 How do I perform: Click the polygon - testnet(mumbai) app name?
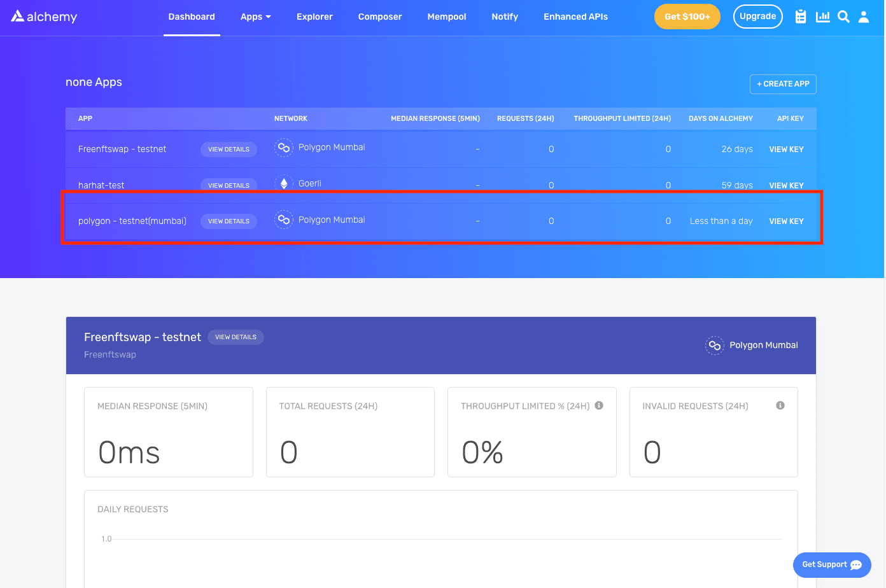[132, 221]
